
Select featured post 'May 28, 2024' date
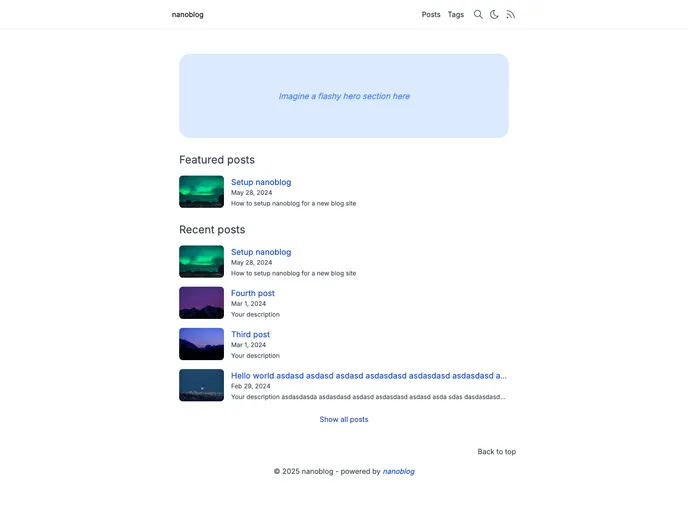coord(251,193)
